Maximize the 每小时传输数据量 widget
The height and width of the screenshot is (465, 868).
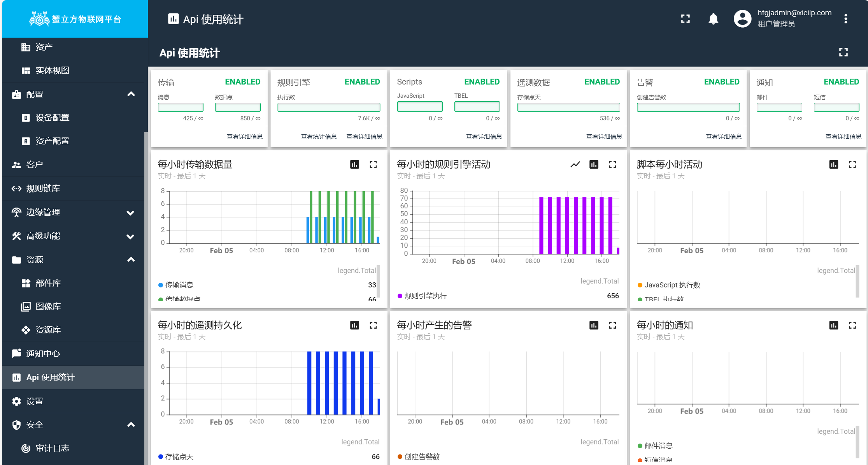[x=373, y=165]
